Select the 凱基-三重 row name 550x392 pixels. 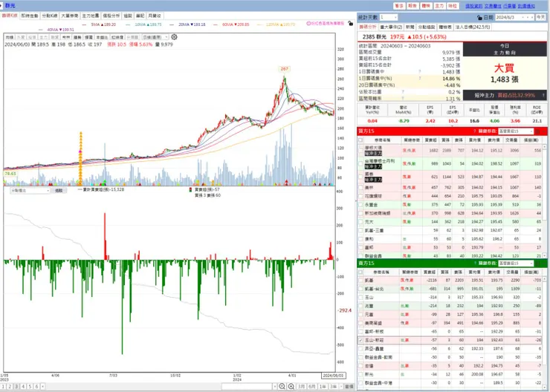374,230
